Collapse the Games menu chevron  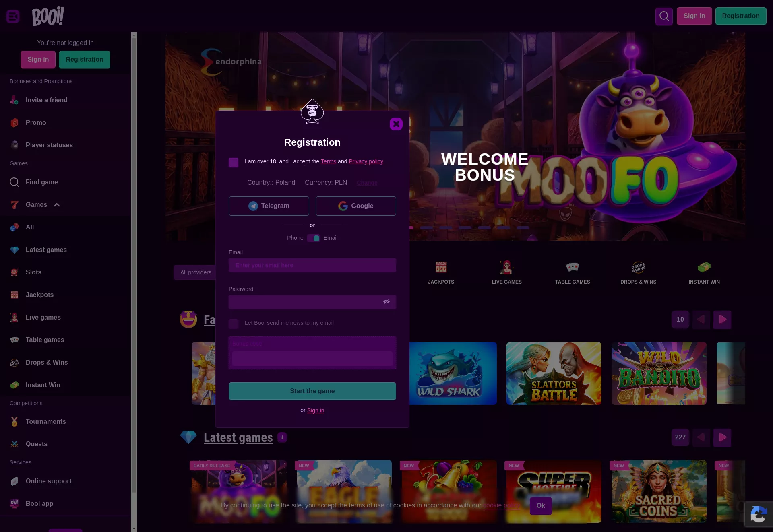pyautogui.click(x=57, y=205)
